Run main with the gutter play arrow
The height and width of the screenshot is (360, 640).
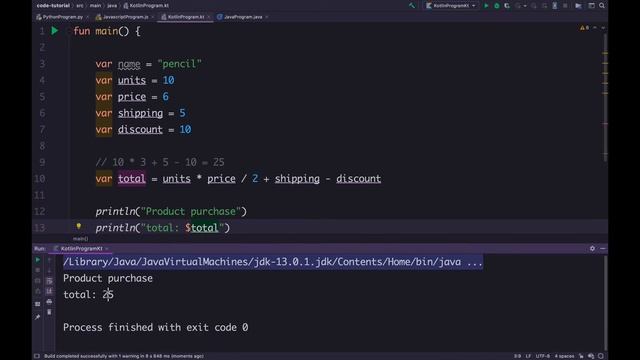pyautogui.click(x=54, y=31)
